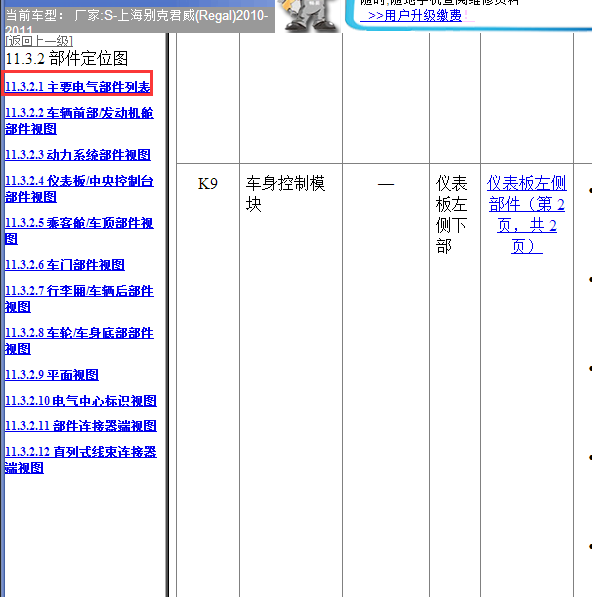This screenshot has height=597, width=592.
Task: Open 11.3.2.2 车辆前部/发动机舱部件视图
Action: [79, 121]
